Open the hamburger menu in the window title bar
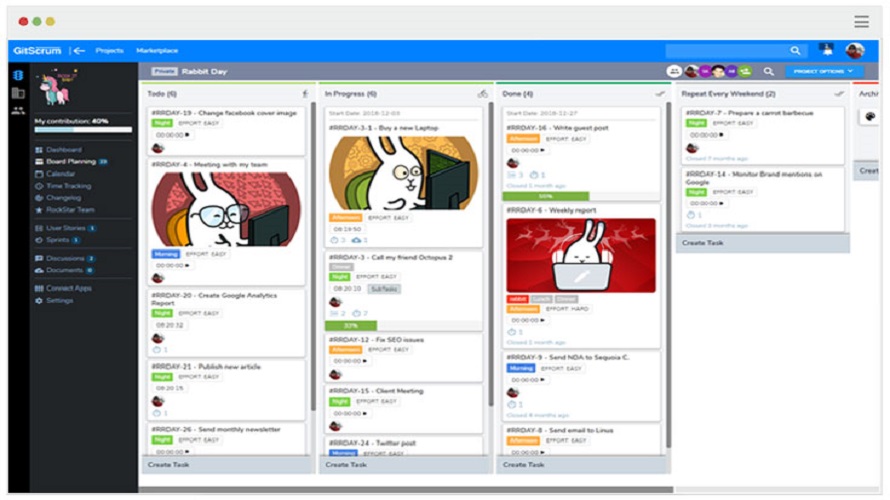The height and width of the screenshot is (500, 890). click(x=862, y=22)
